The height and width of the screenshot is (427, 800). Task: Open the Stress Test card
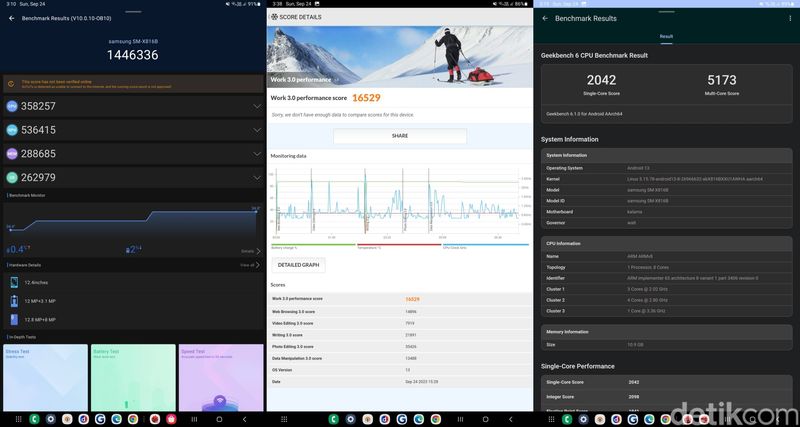coord(45,378)
